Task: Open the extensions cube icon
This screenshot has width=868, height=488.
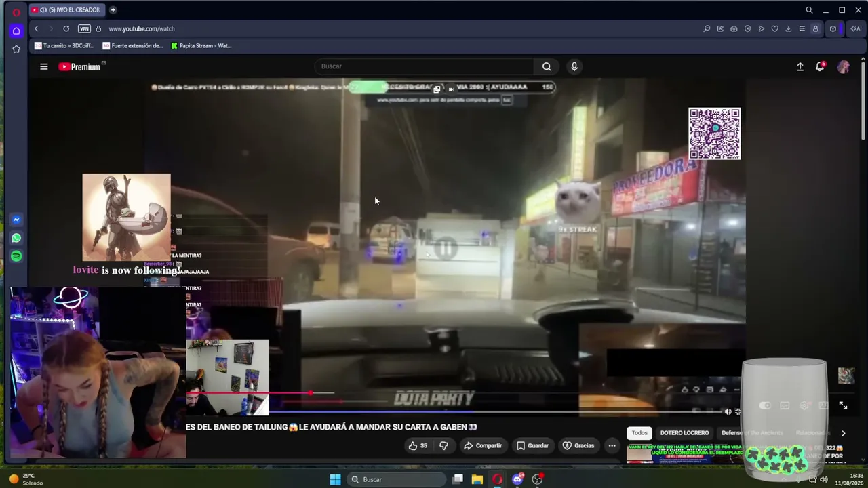Action: [833, 28]
